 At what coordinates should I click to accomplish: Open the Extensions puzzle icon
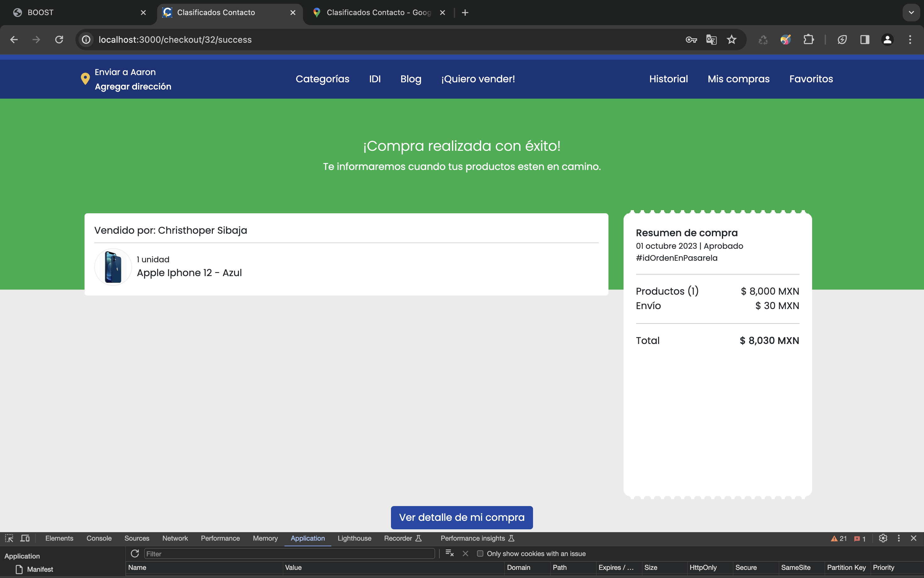point(808,39)
